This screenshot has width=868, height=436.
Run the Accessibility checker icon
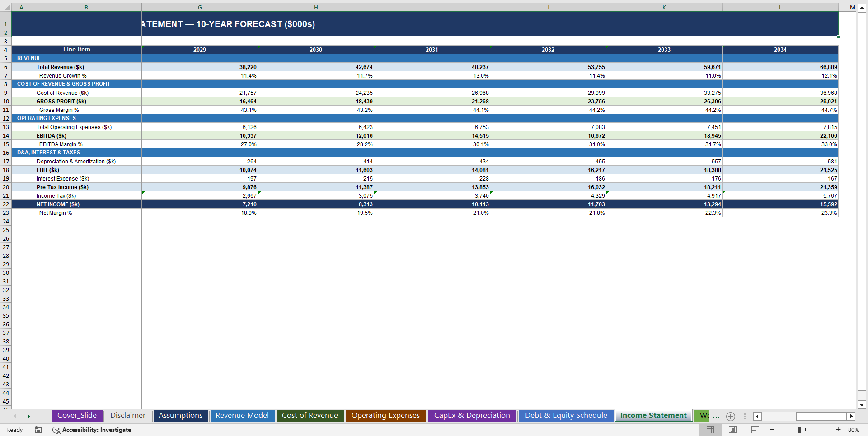(56, 430)
